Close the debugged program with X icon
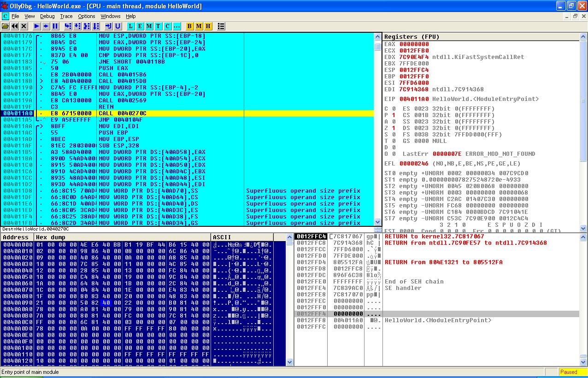The width and height of the screenshot is (588, 378). 24,26
